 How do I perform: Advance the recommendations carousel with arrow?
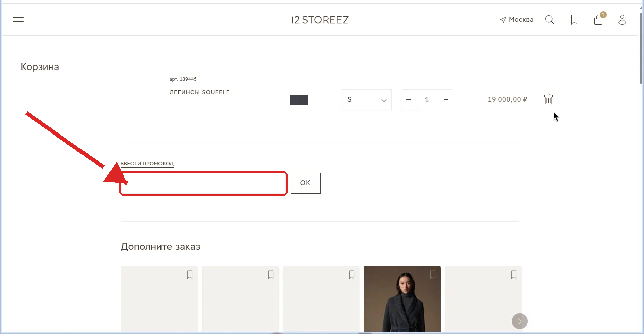[520, 321]
